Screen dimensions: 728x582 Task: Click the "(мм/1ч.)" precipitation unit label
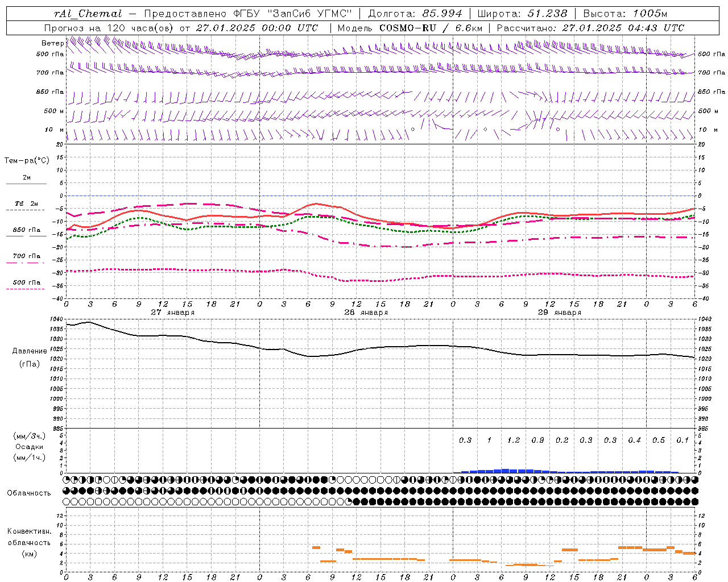[x=30, y=458]
